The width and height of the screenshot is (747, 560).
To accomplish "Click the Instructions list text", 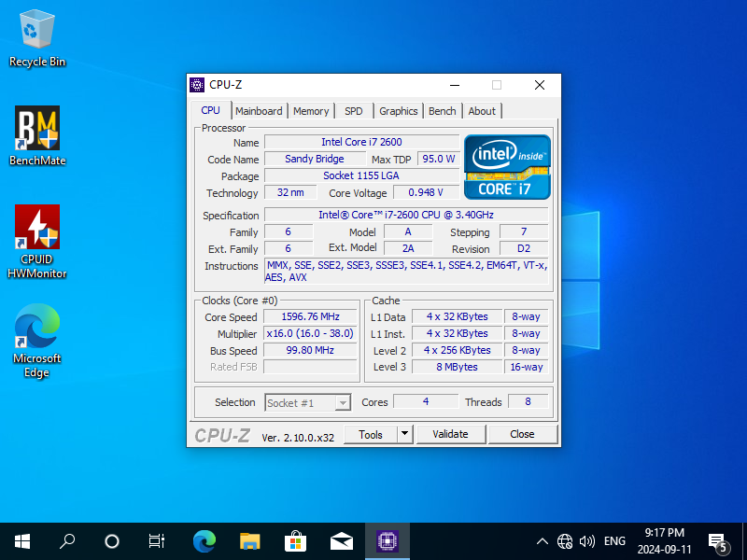I will pos(406,272).
